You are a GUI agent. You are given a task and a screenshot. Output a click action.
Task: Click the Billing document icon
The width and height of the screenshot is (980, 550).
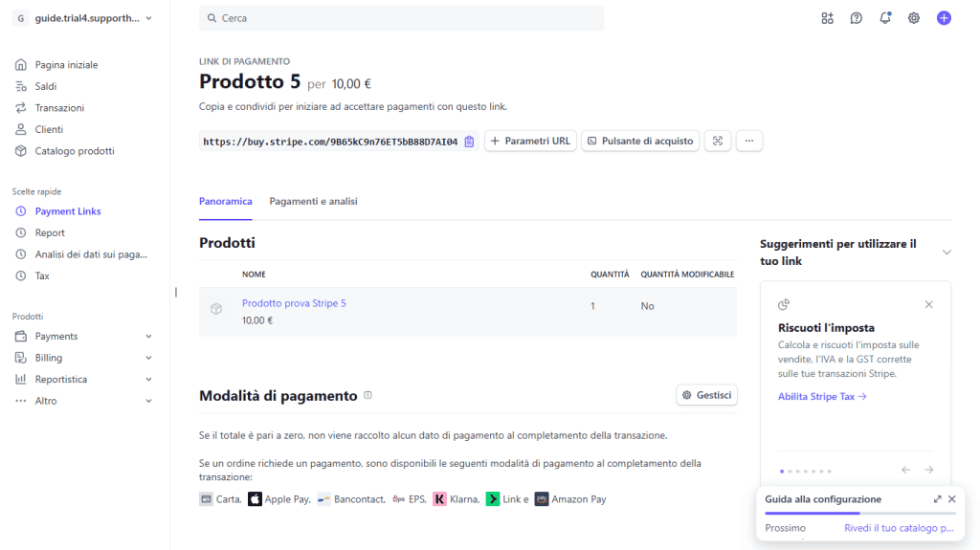coord(21,358)
